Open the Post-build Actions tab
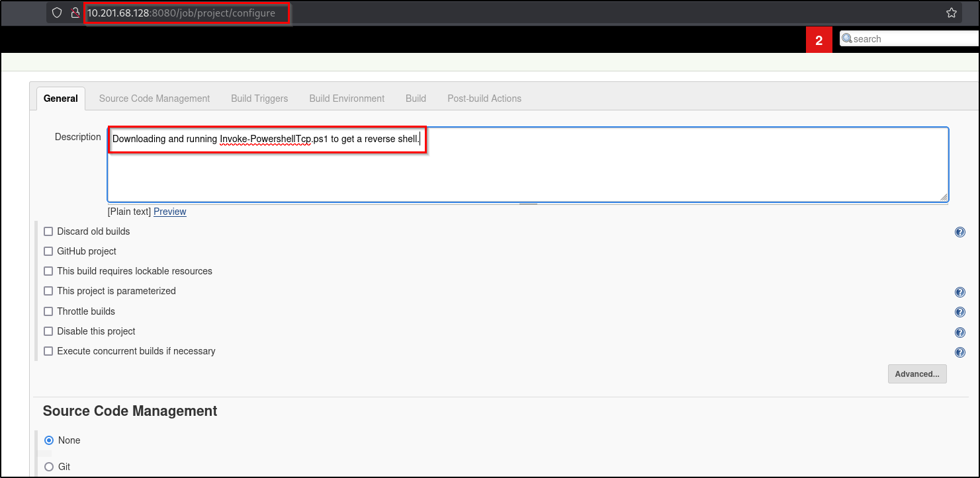This screenshot has width=980, height=478. 484,98
